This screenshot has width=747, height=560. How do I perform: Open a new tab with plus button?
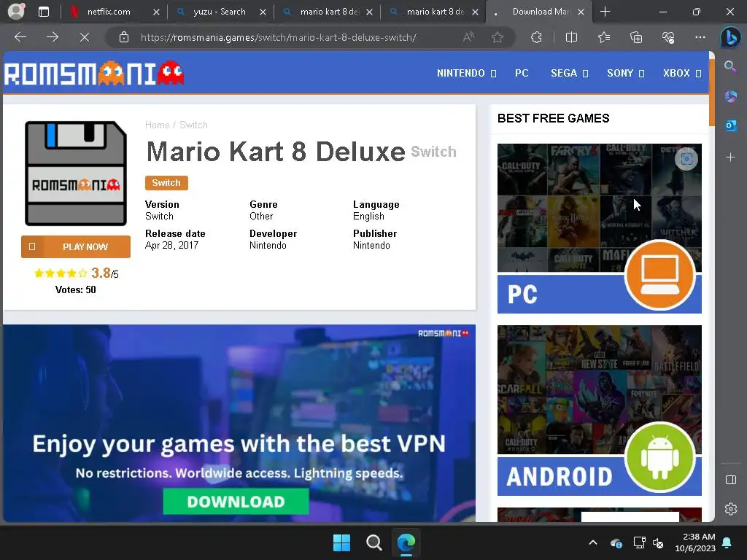(605, 12)
